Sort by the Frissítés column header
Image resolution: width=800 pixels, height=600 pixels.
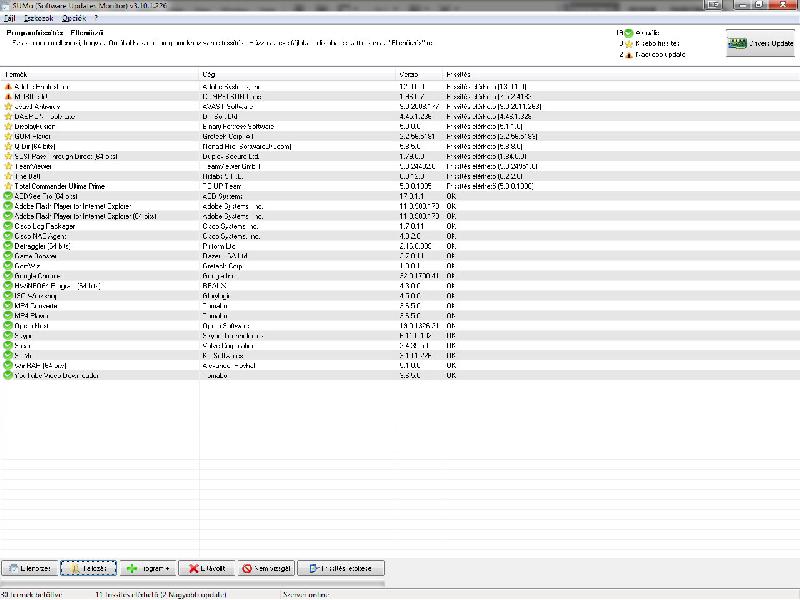point(621,74)
